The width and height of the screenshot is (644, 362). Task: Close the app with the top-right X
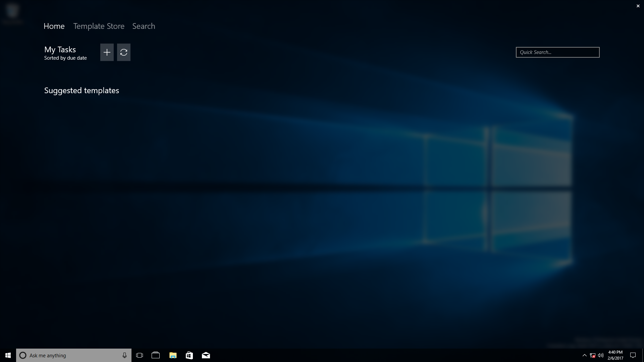[x=638, y=6]
